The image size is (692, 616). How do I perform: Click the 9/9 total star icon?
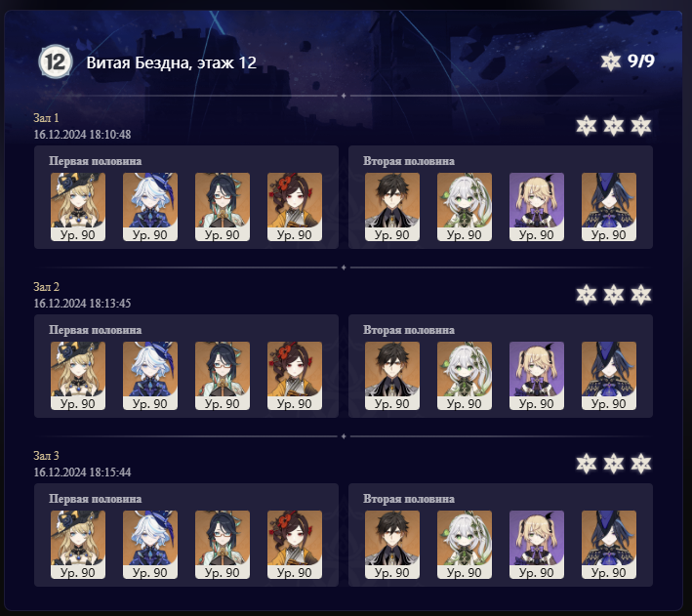[x=611, y=62]
